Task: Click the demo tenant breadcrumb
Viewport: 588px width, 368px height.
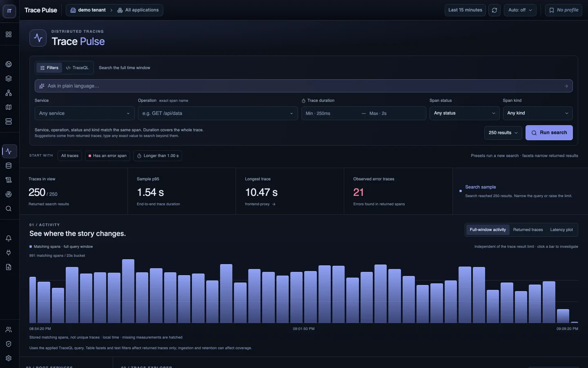Action: coord(88,10)
